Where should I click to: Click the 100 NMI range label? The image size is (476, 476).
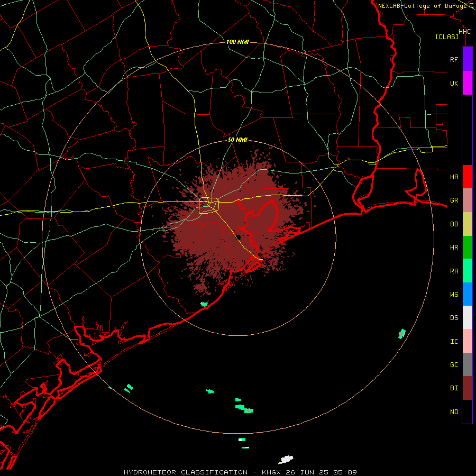pos(237,42)
